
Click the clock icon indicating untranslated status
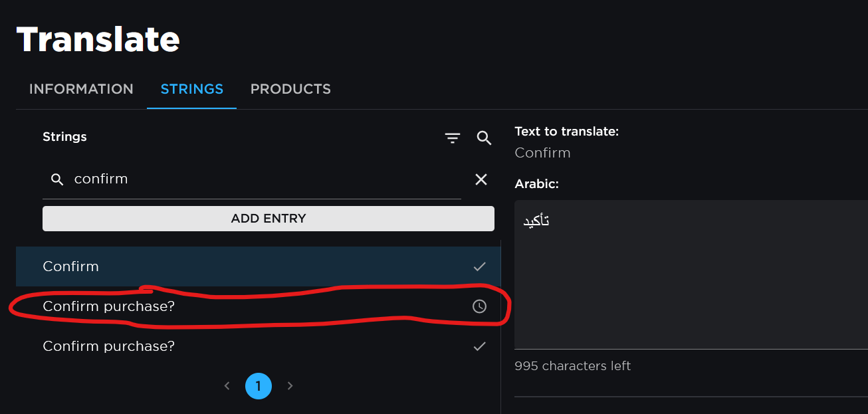pos(479,306)
